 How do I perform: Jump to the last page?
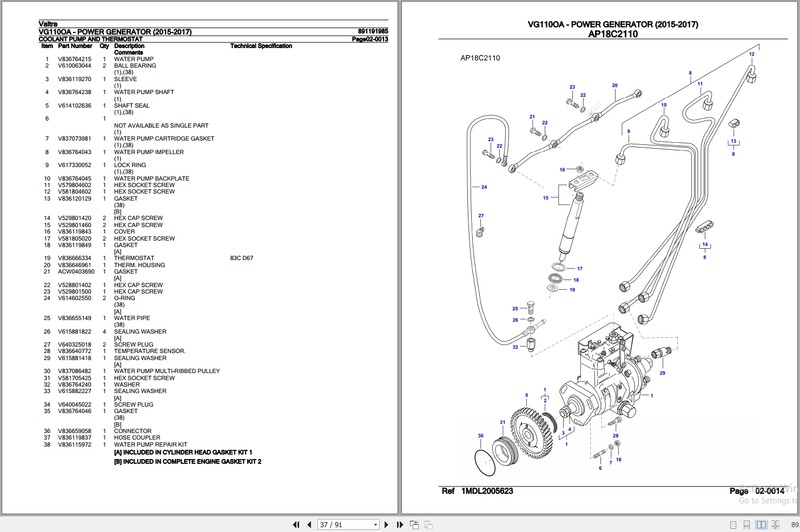pyautogui.click(x=400, y=524)
